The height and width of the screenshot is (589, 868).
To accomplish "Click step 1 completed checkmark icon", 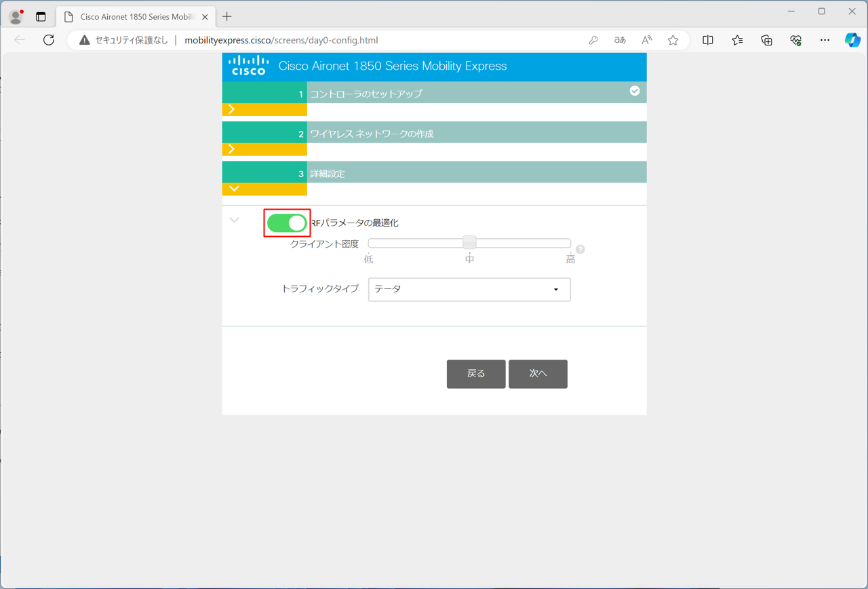I will (x=635, y=91).
